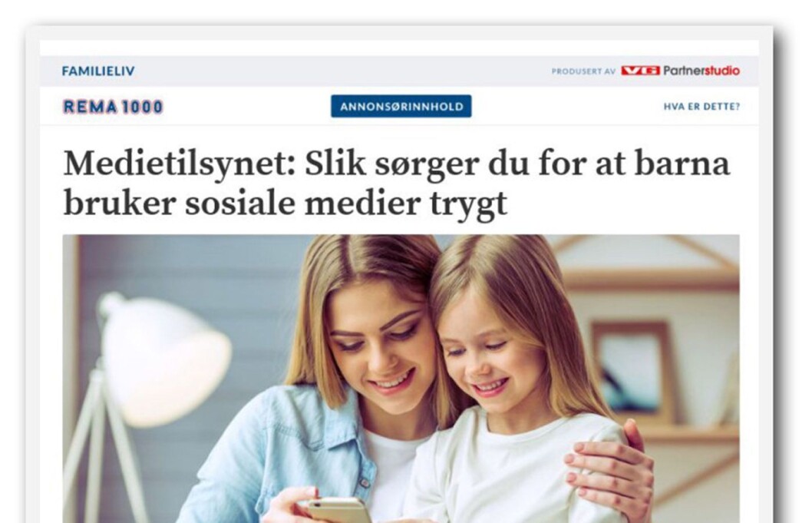Screen dimensions: 812x523
Task: Click the red VG logo
Action: click(x=640, y=71)
